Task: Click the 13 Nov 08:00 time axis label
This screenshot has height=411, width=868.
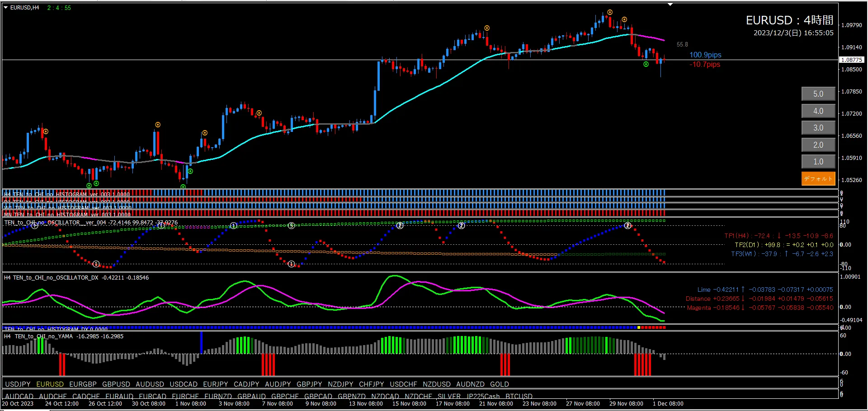Action: coord(366,404)
